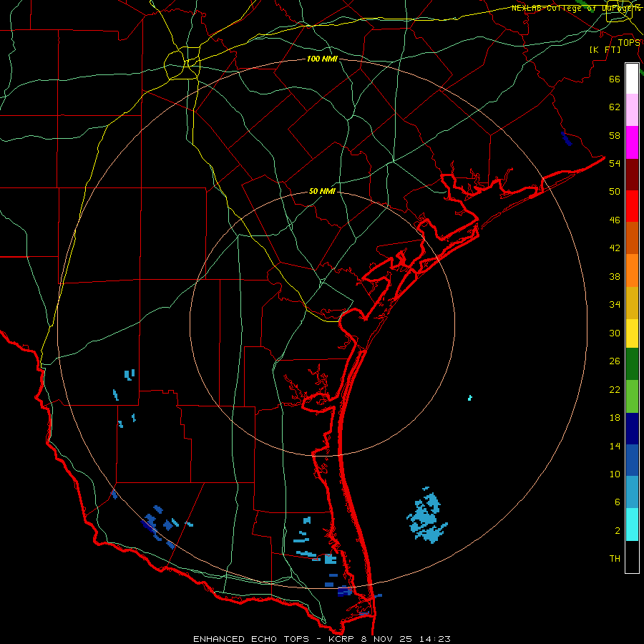Click the 34 value on the legend
The image size is (644, 644).
point(615,305)
